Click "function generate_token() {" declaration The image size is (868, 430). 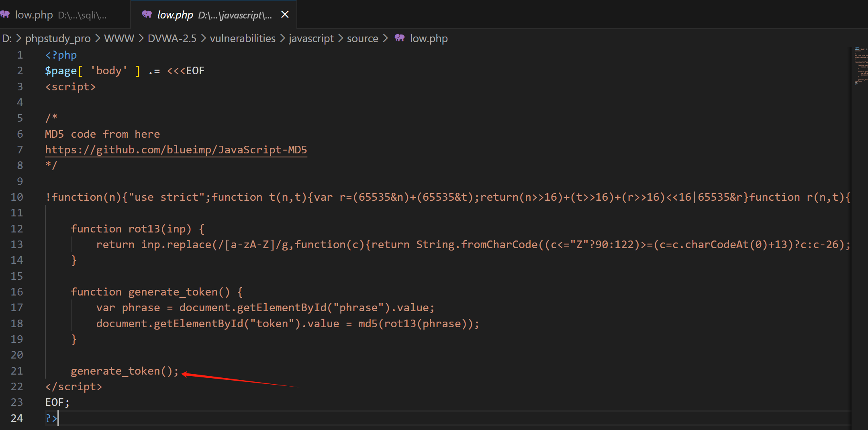click(157, 292)
